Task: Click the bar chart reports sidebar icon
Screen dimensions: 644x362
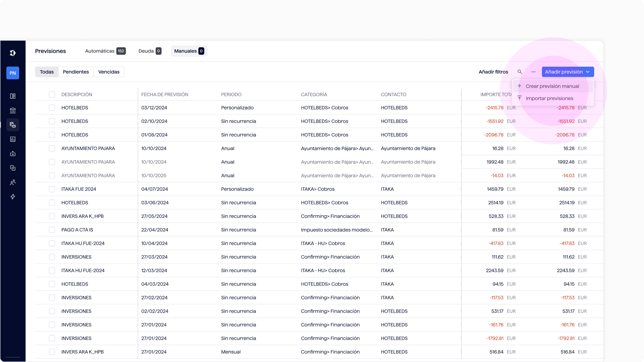Action: tap(13, 139)
